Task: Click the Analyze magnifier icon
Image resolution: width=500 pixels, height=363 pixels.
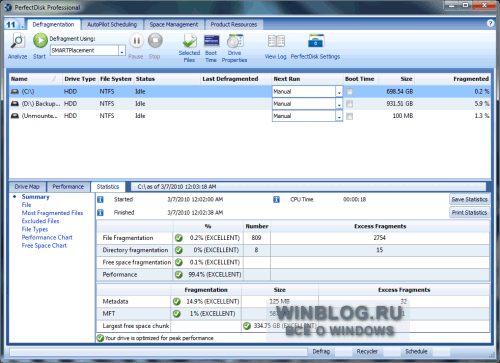Action: (x=18, y=41)
